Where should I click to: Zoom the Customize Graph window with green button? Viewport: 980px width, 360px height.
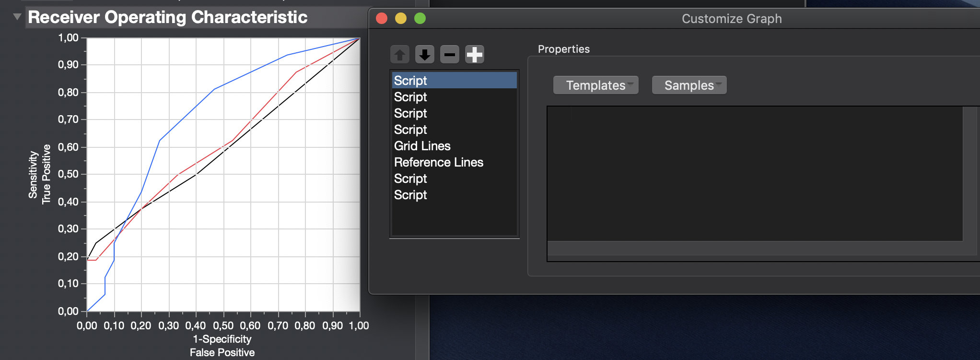tap(420, 18)
